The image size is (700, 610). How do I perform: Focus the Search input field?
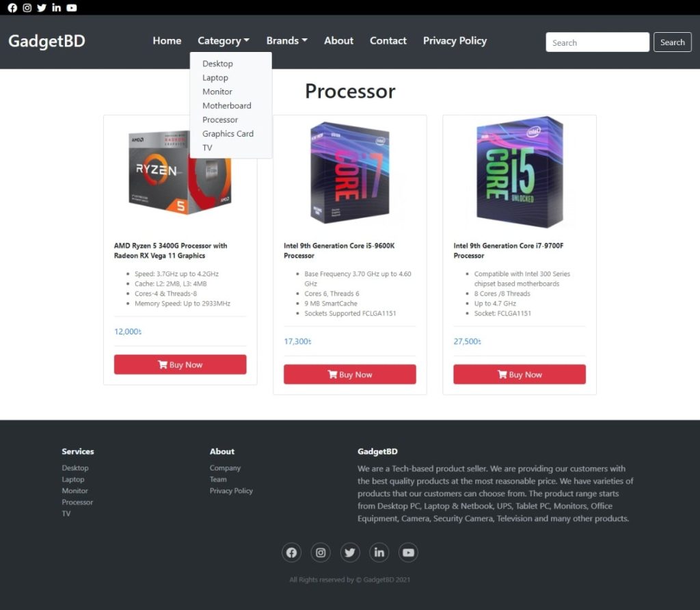(597, 42)
